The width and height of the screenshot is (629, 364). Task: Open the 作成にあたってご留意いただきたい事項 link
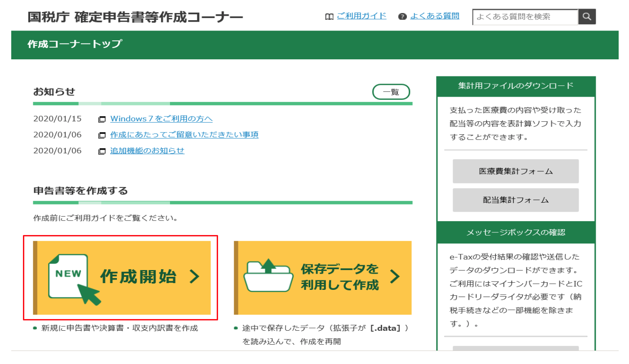184,135
